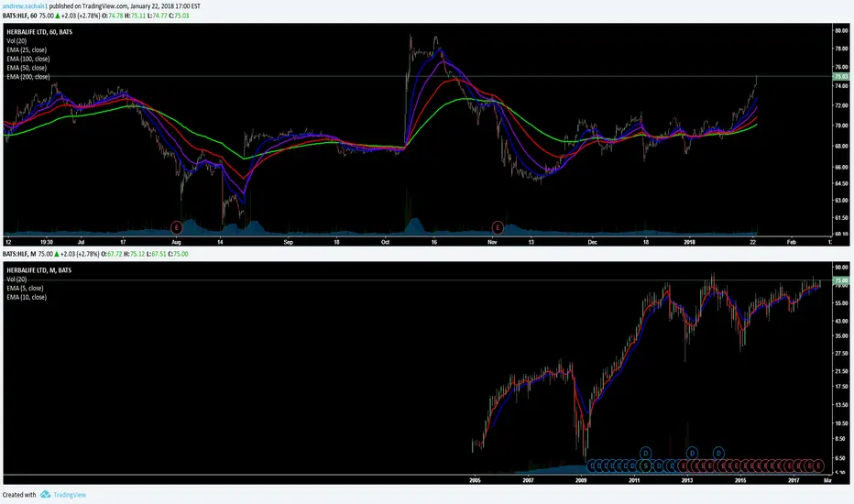The height and width of the screenshot is (504, 854).
Task: Click the rightmost upper D dividend marker
Action: (x=718, y=453)
